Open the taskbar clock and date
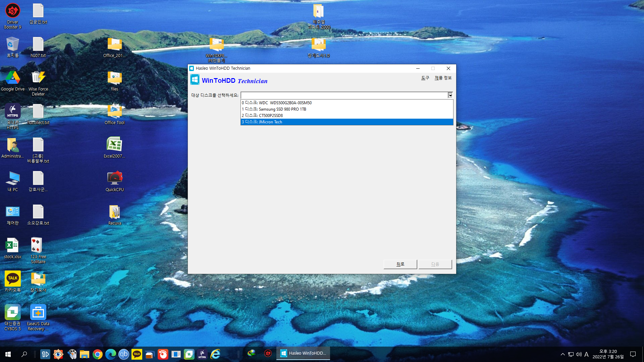Image resolution: width=644 pixels, height=362 pixels. tap(608, 354)
